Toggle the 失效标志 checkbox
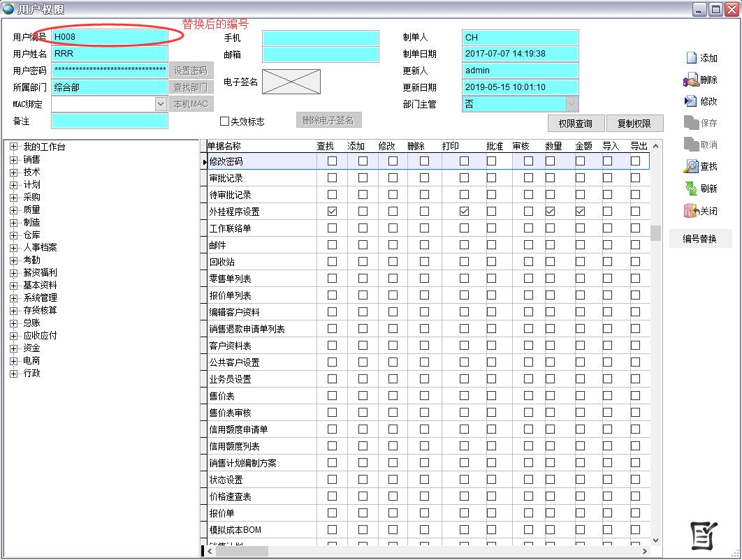Viewport: 742px width, 560px height. tap(225, 121)
